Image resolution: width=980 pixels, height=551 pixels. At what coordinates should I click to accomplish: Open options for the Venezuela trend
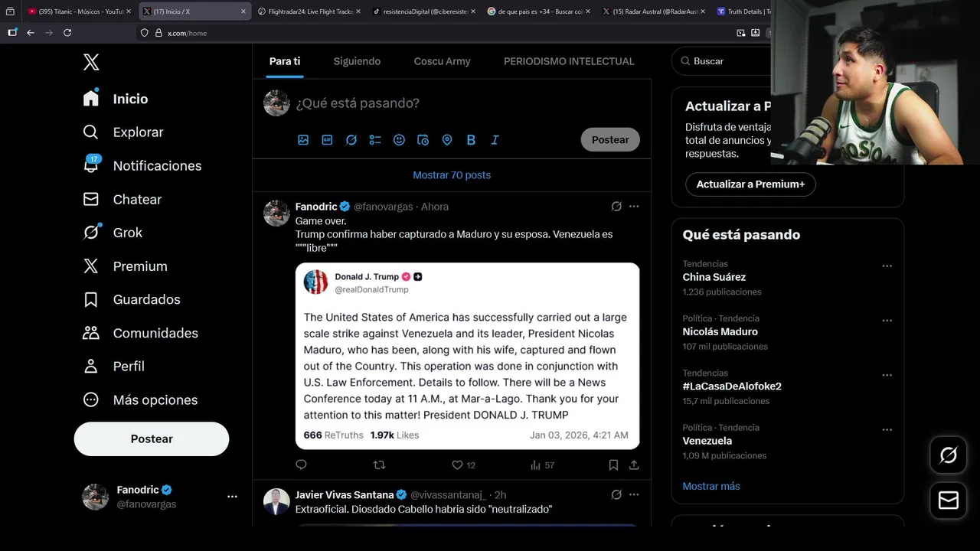887,430
